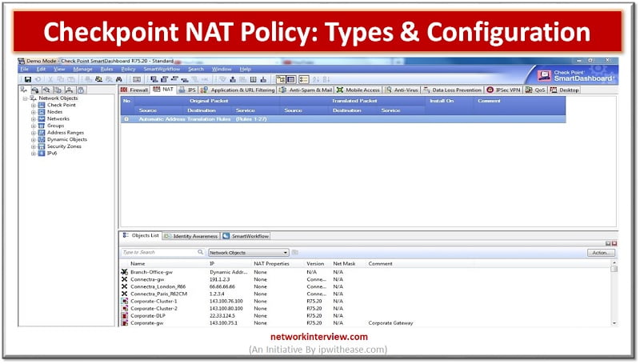Click the Networks icon in tree
Screen dimensions: 640x364
[x=42, y=118]
